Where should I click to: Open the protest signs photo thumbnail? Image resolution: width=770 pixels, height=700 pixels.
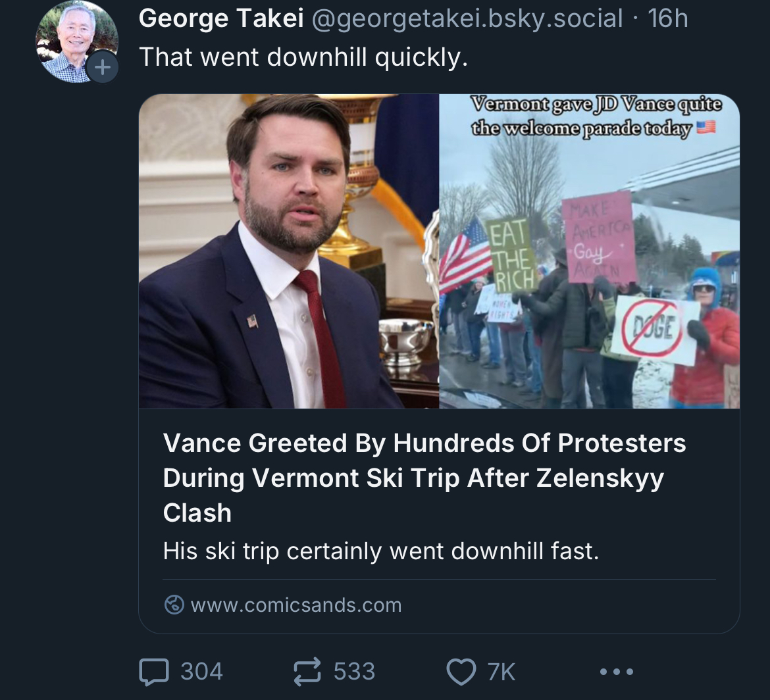click(x=589, y=276)
